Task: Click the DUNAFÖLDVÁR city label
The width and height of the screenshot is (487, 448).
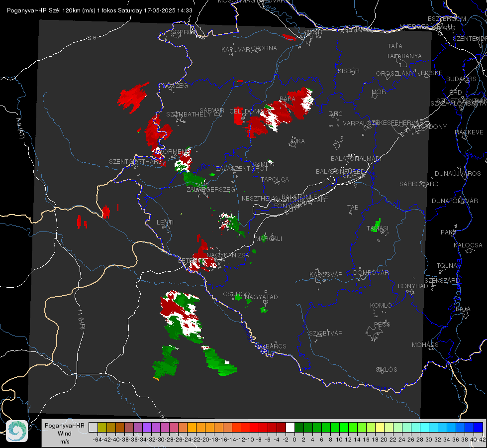Action: (455, 201)
